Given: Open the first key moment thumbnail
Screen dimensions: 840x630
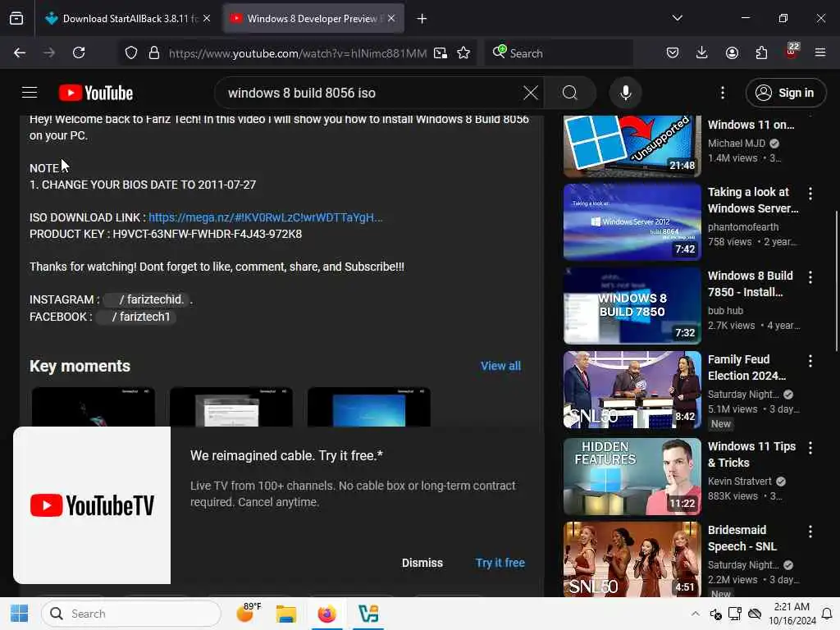Looking at the screenshot, I should click(94, 407).
